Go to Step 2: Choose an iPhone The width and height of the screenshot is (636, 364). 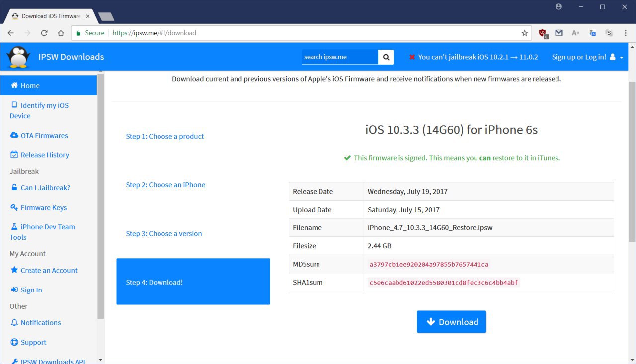click(x=165, y=185)
